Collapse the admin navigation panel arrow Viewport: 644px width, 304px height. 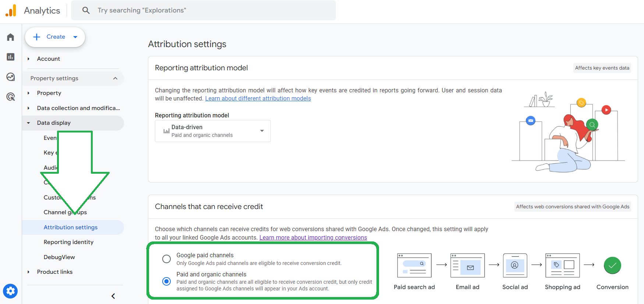(x=113, y=296)
